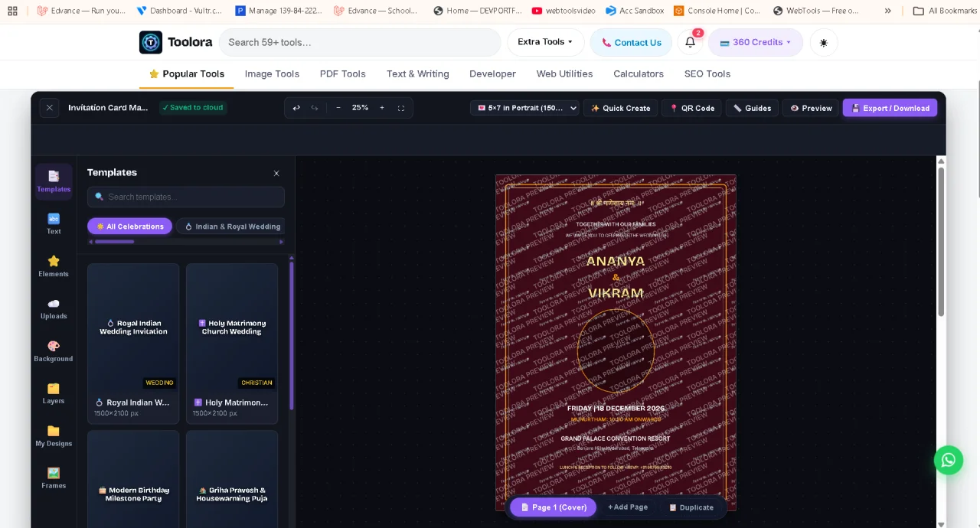Select the VIKRAM name text on card
The width and height of the screenshot is (980, 528).
pos(616,293)
